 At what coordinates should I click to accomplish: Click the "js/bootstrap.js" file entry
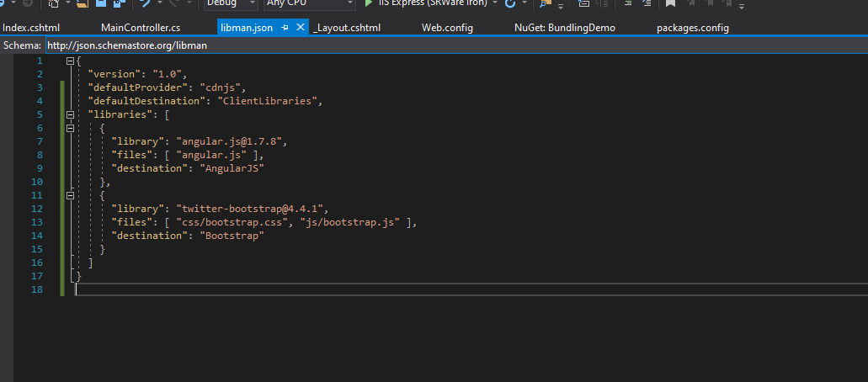(x=349, y=222)
